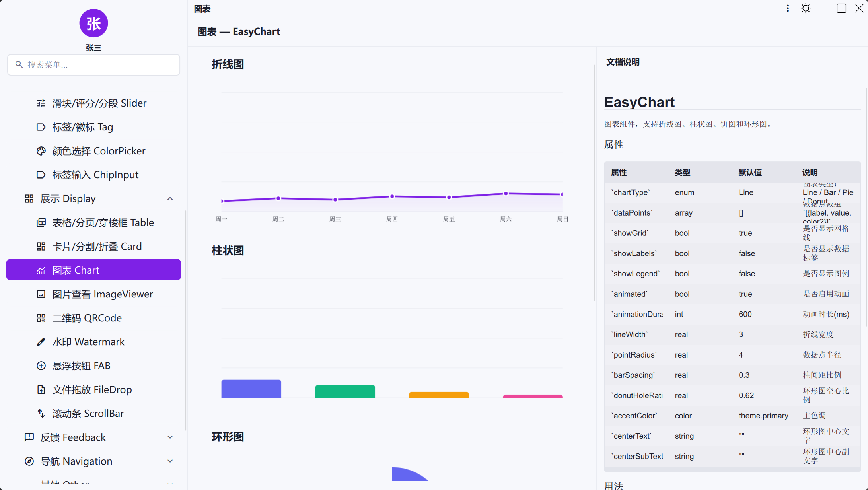Open the three-dot more options menu
Screen dimensions: 868x490
pyautogui.click(x=788, y=8)
